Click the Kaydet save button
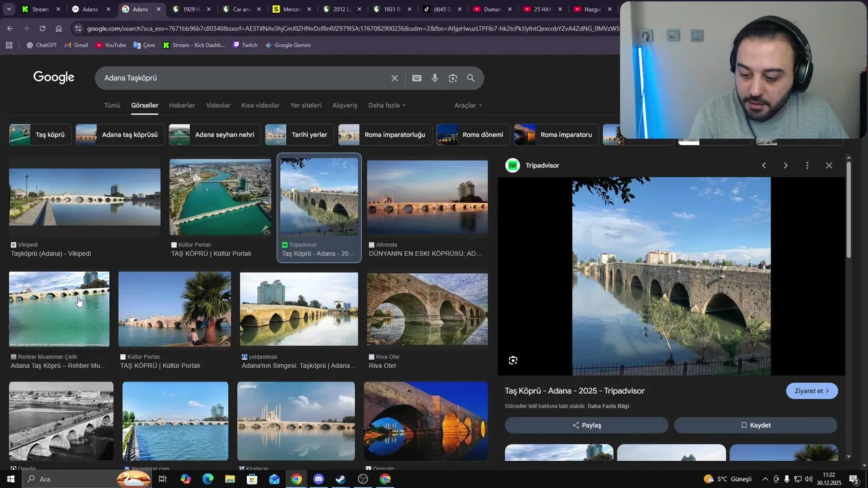Screen dimensions: 868x488 pos(755,426)
